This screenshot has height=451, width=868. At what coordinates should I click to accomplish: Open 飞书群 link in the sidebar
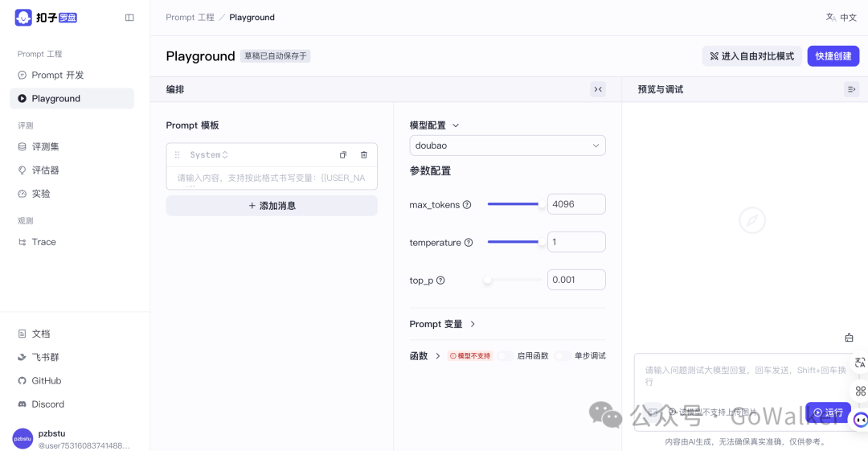72,358
